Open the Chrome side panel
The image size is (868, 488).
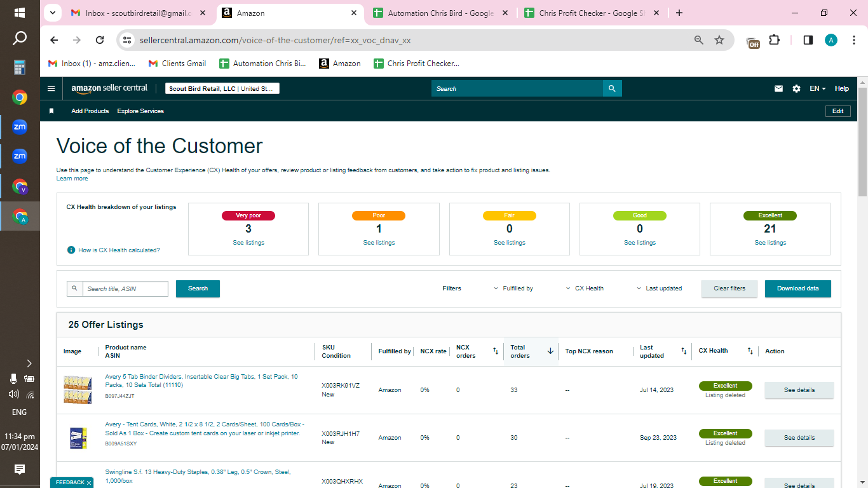(808, 40)
